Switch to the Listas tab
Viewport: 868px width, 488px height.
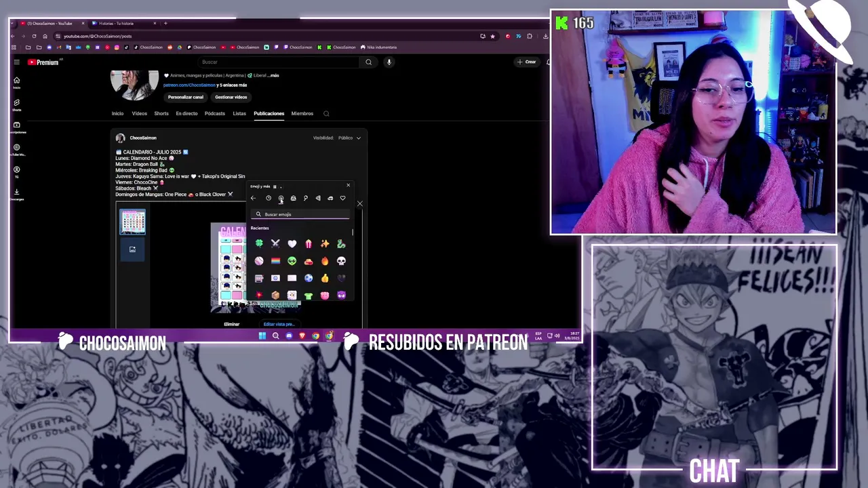click(x=239, y=113)
